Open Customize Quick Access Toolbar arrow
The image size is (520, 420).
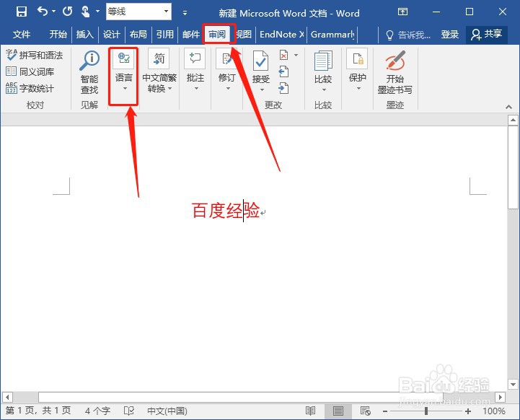185,13
